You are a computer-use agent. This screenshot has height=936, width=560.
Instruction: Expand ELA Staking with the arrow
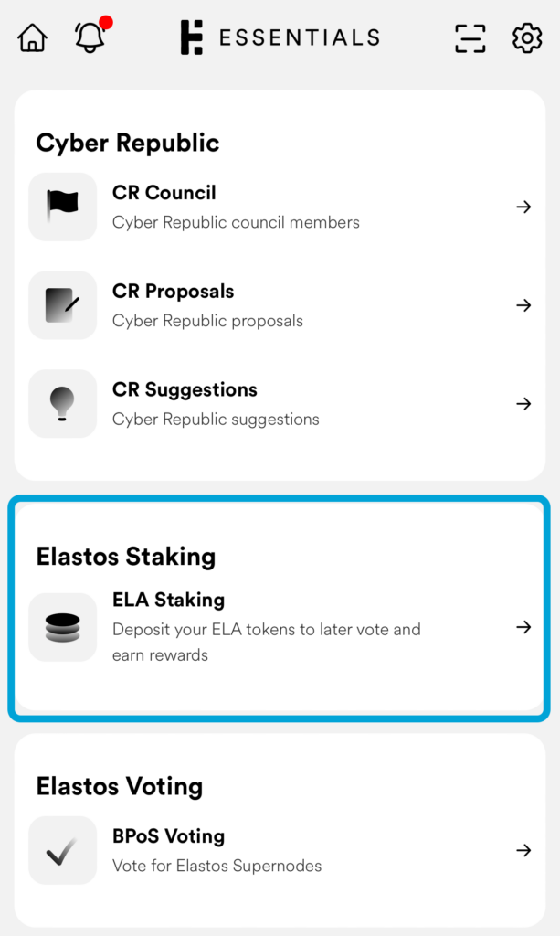point(524,627)
